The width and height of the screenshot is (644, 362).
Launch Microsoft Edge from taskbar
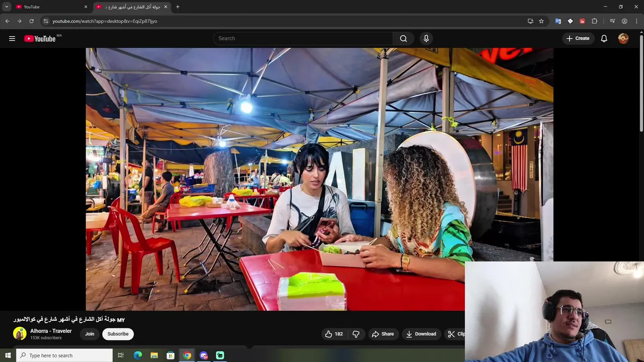click(x=138, y=355)
